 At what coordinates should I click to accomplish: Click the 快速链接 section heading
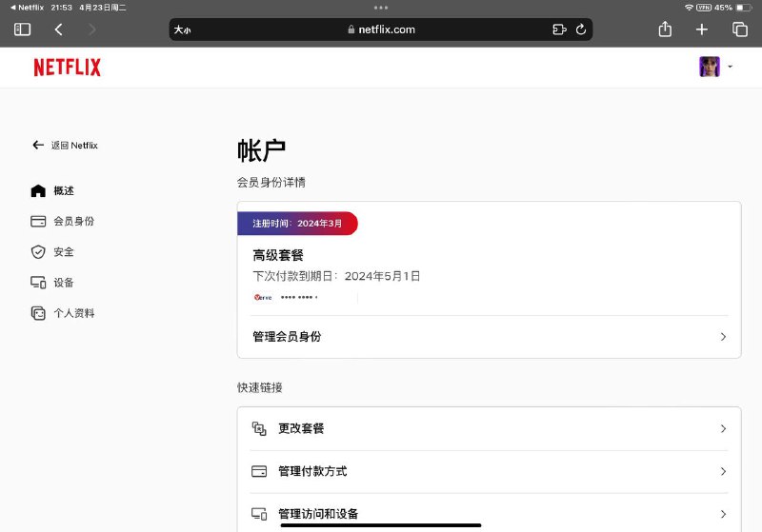click(x=259, y=387)
